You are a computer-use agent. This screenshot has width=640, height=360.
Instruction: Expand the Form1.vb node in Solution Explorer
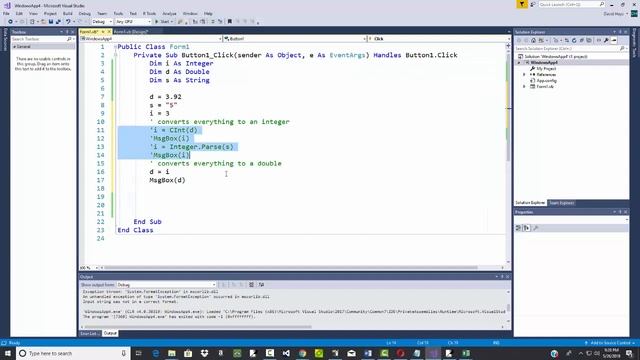[524, 87]
